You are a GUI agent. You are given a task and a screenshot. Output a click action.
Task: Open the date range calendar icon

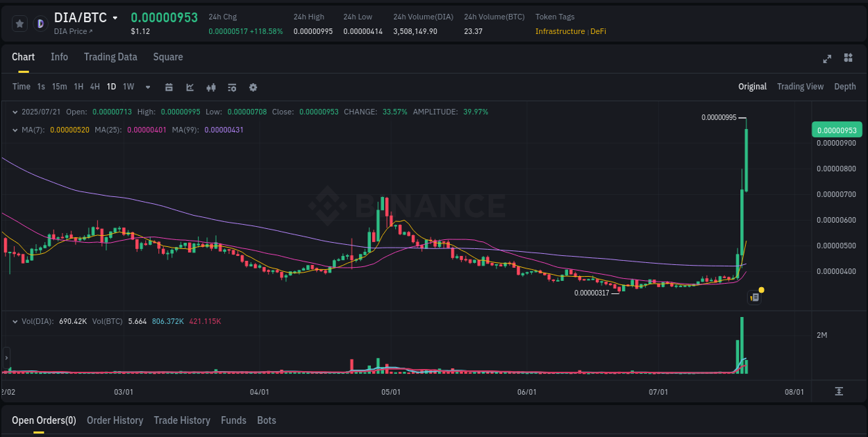pyautogui.click(x=169, y=87)
